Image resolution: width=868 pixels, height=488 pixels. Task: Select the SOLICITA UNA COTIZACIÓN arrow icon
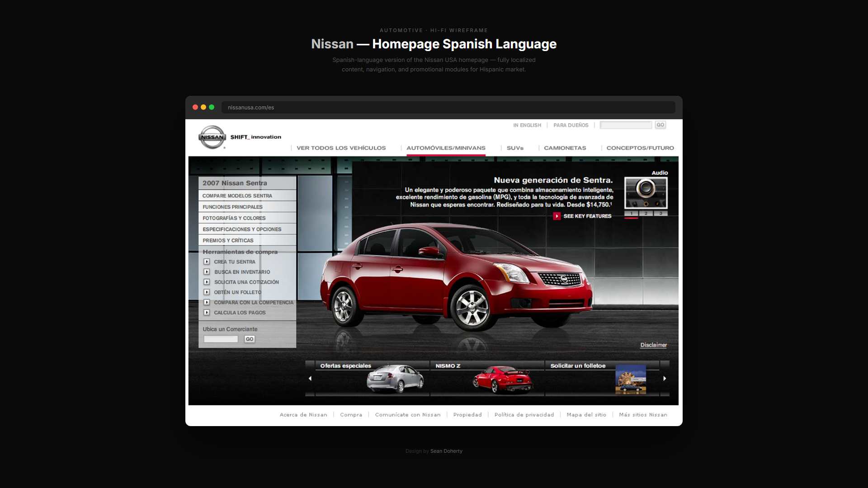point(208,282)
